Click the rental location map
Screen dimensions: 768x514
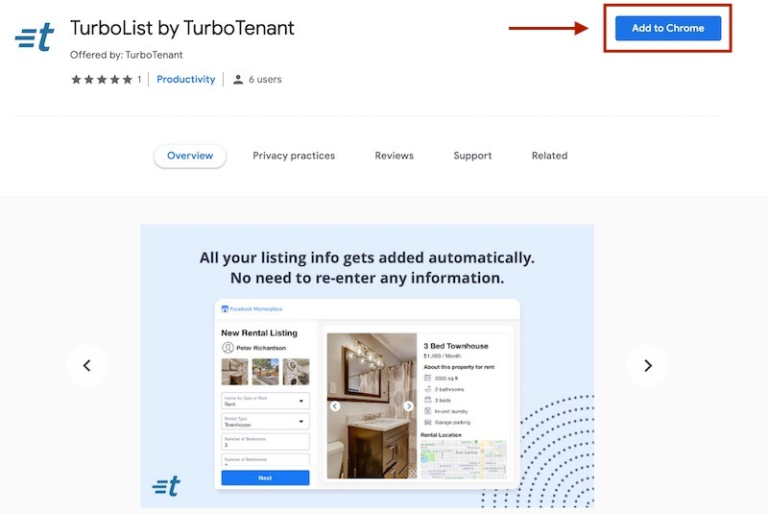click(x=463, y=459)
